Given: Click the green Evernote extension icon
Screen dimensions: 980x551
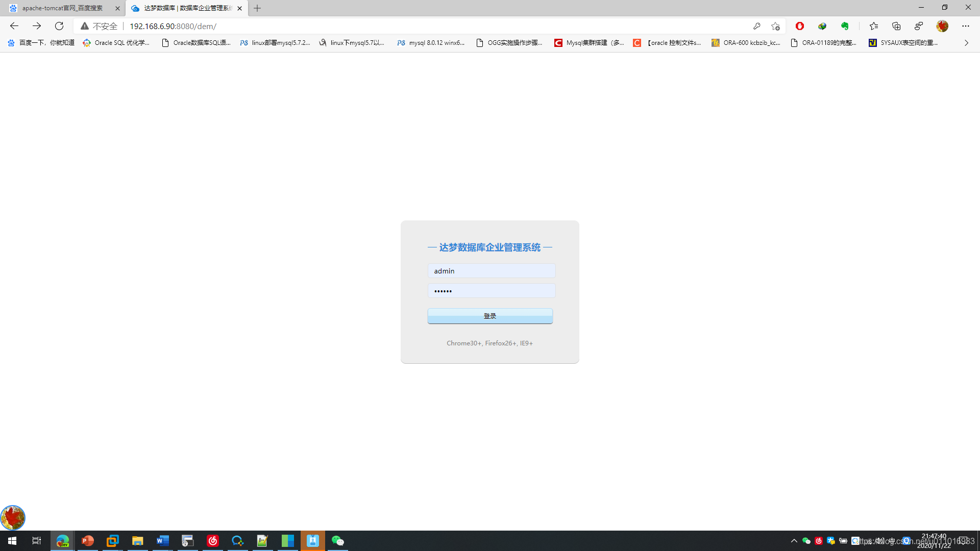Looking at the screenshot, I should (845, 26).
